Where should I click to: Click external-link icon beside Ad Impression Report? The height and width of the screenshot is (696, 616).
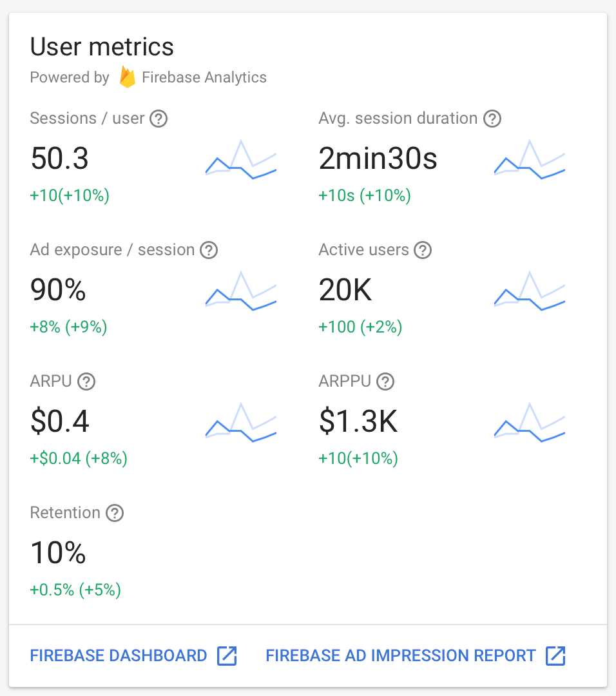point(555,656)
